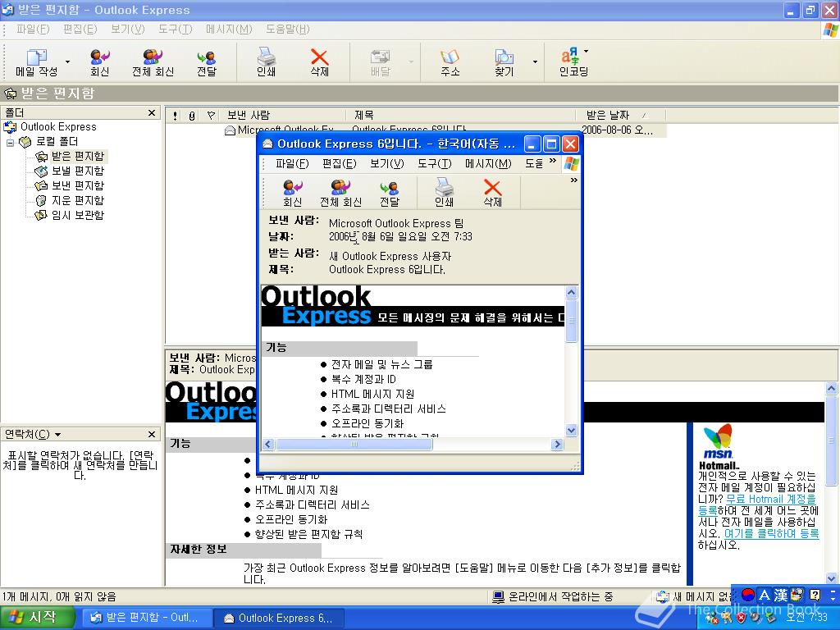
Task: Open 보기(V) menu in the message window
Action: (x=387, y=163)
